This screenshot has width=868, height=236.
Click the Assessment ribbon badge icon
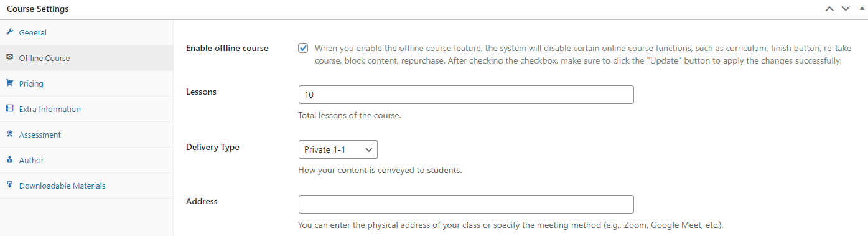9,135
